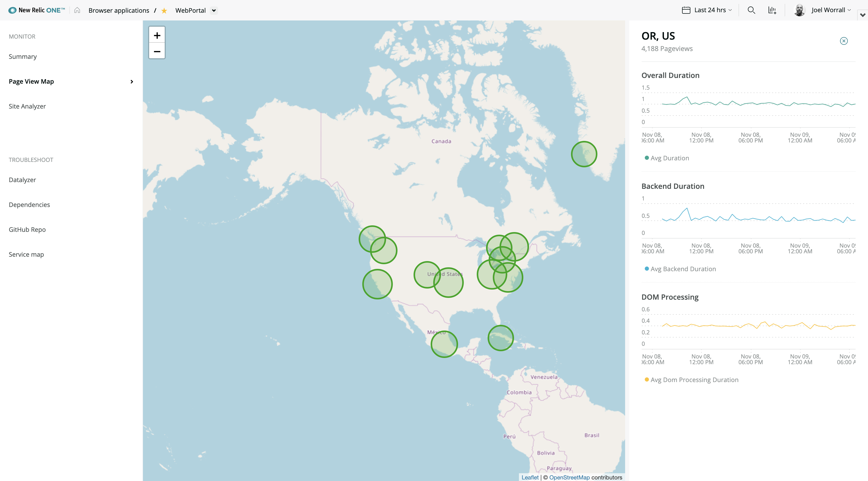Zoom in on the map
The height and width of the screenshot is (481, 868).
157,35
